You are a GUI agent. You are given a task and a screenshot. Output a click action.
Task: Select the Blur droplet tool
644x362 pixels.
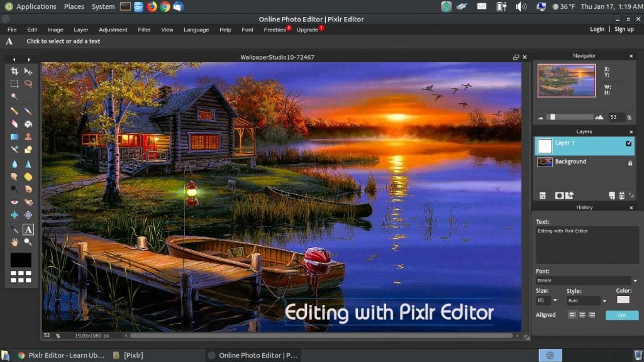(x=14, y=164)
